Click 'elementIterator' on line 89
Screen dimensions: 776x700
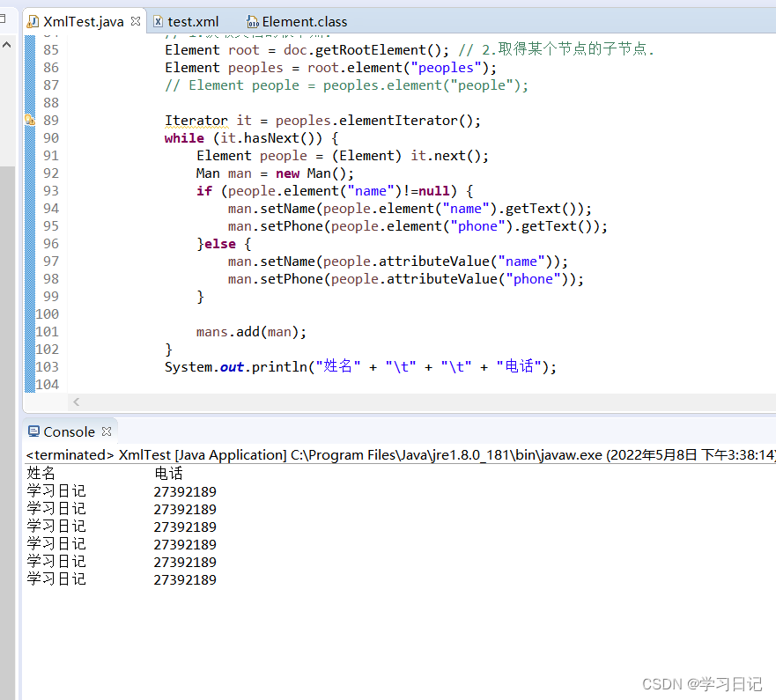click(398, 121)
